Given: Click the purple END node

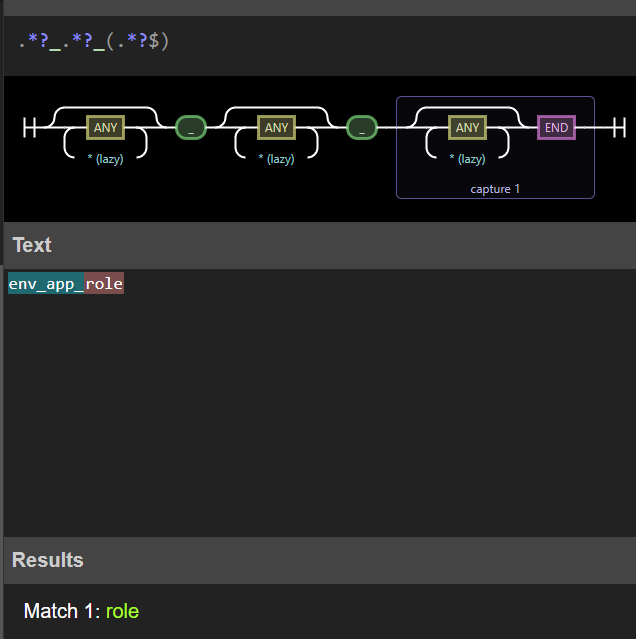Looking at the screenshot, I should 556,128.
